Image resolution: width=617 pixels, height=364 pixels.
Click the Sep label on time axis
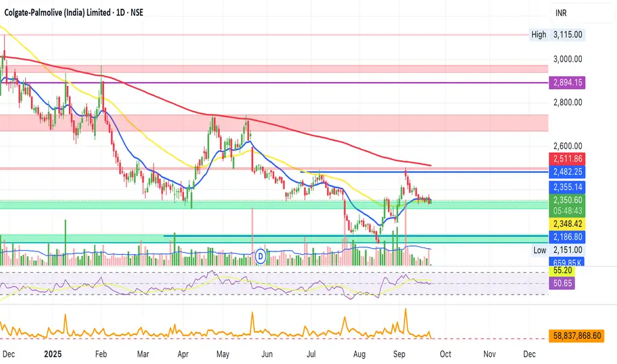pos(399,354)
